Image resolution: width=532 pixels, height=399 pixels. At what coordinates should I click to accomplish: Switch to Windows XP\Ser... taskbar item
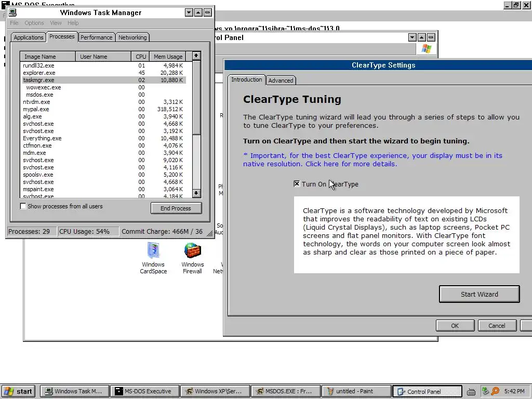(216, 391)
